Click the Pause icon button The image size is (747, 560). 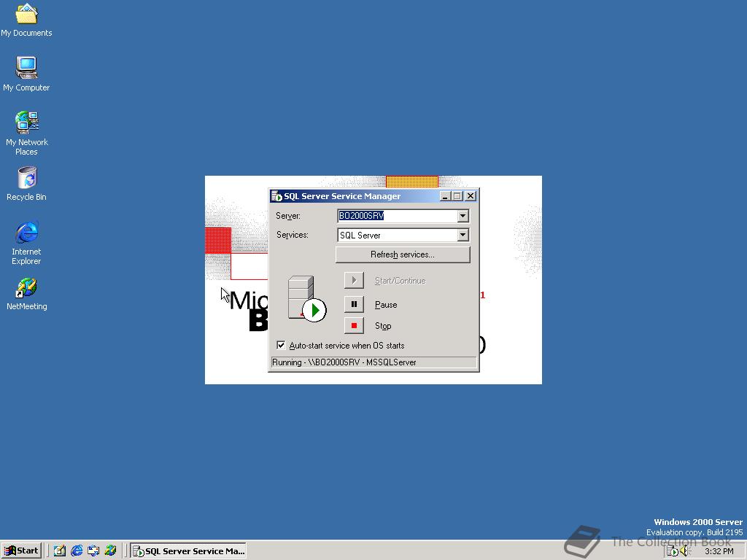[x=354, y=304]
